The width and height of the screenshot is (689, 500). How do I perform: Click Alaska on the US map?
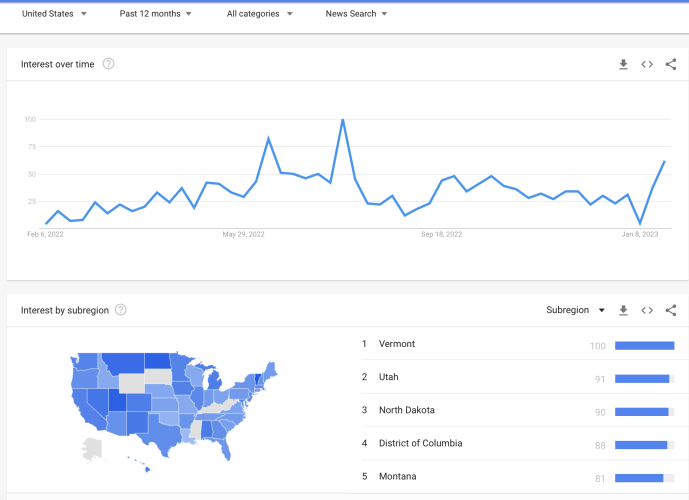(92, 449)
